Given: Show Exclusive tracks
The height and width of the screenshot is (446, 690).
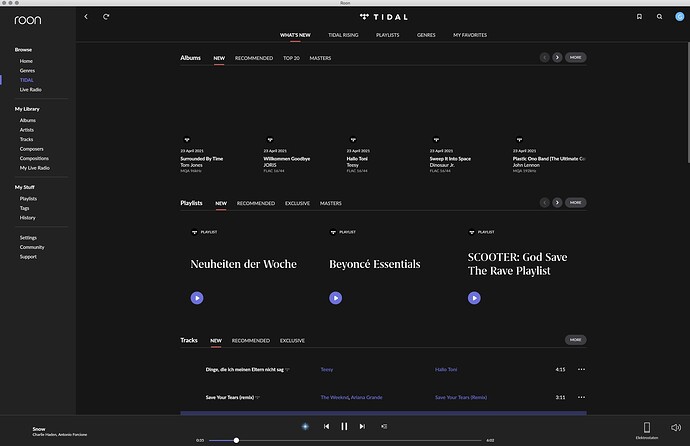Looking at the screenshot, I should (292, 340).
